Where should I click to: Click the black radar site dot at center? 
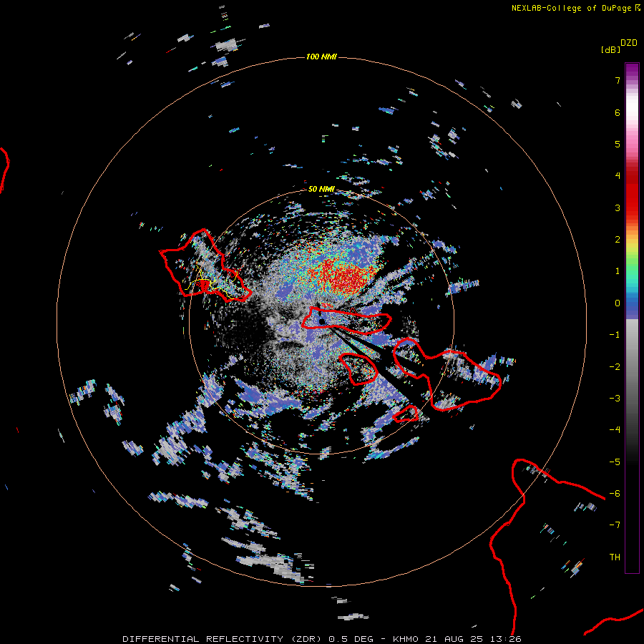coord(321,321)
